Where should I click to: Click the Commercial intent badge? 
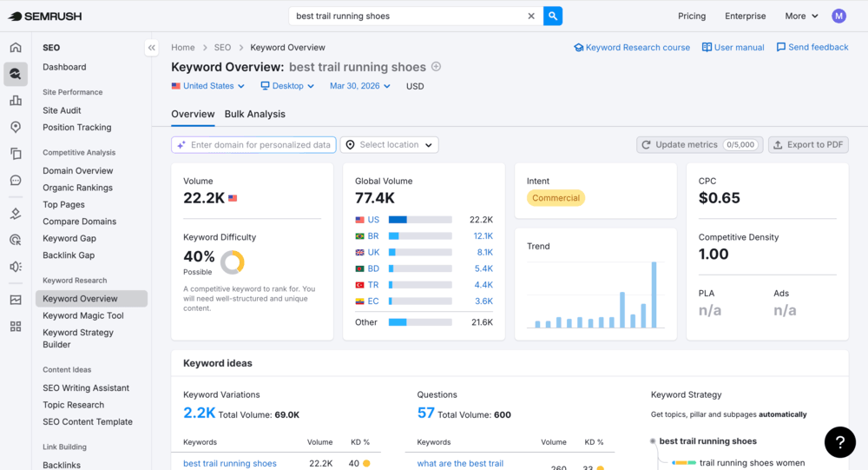(x=556, y=198)
